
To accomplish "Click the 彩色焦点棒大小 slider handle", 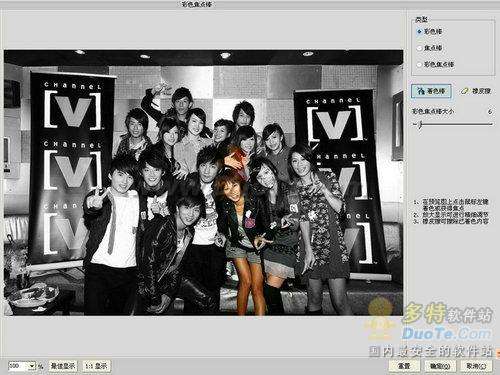I will [420, 125].
